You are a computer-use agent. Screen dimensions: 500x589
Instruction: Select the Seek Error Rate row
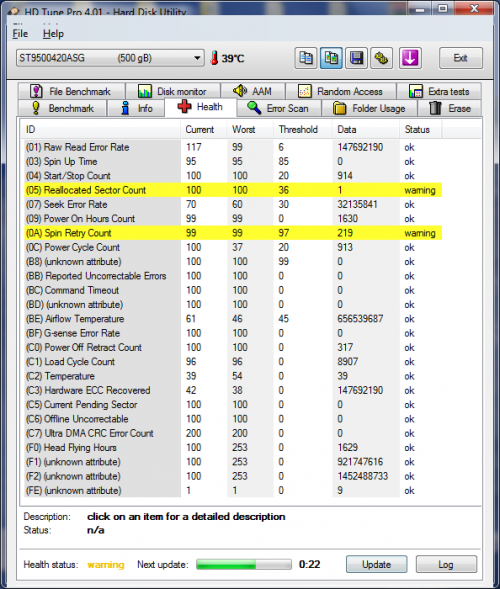coord(233,204)
